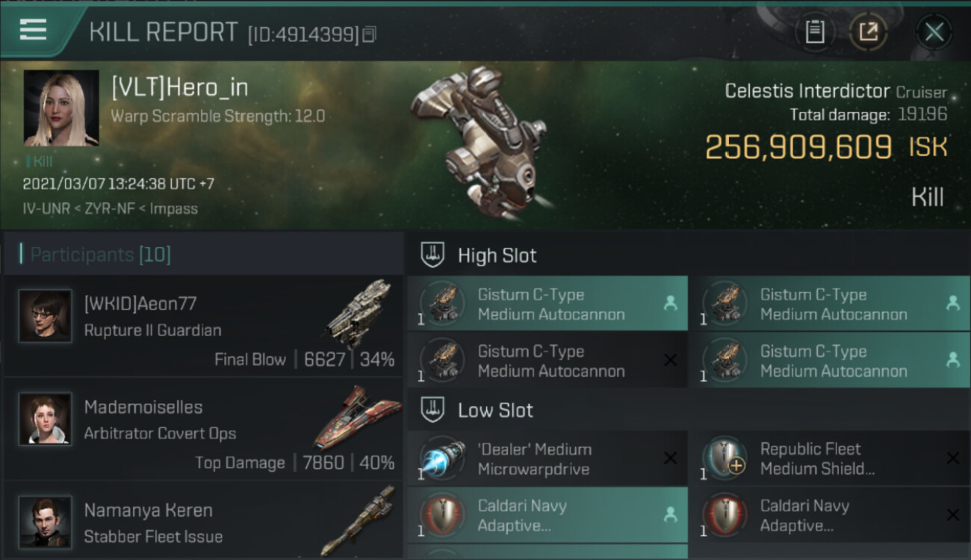
Task: Click the Rupture II Guardian ship icon
Action: click(x=359, y=314)
